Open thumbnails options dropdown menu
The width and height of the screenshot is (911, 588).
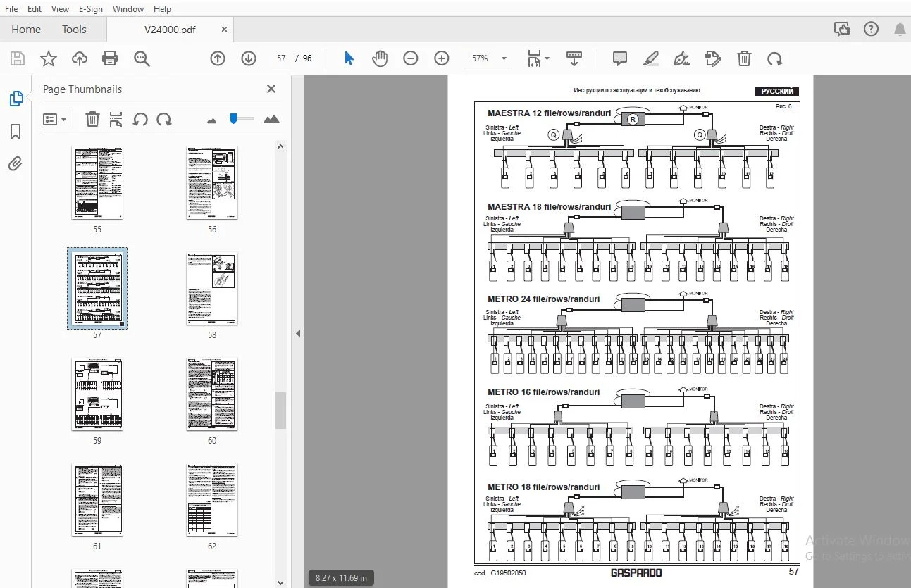54,119
